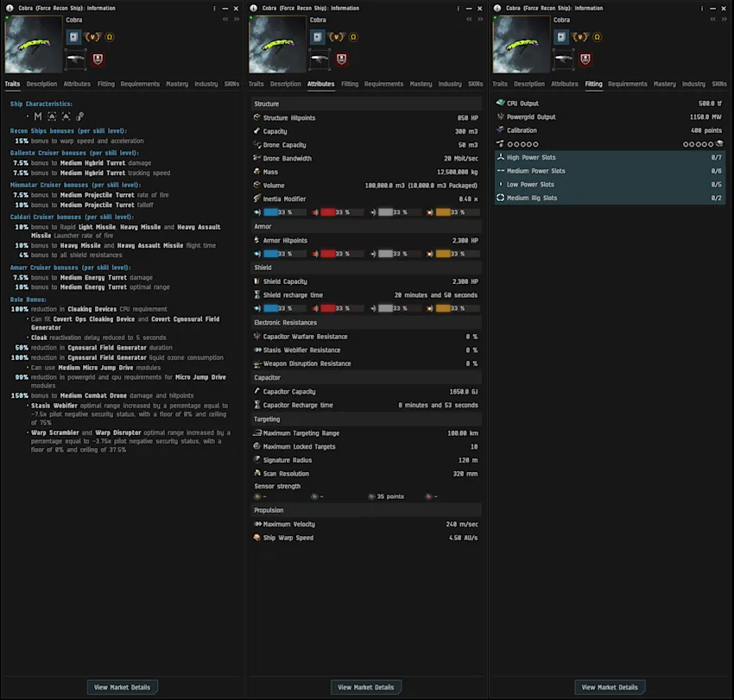Click the info icon in left window title
This screenshot has height=700, width=734.
point(9,8)
